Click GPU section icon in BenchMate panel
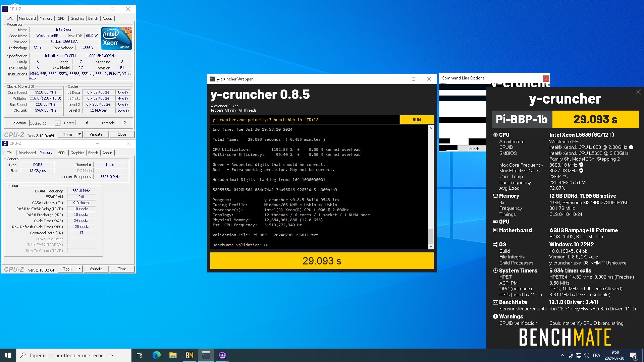Image resolution: width=644 pixels, height=362 pixels. tap(495, 222)
